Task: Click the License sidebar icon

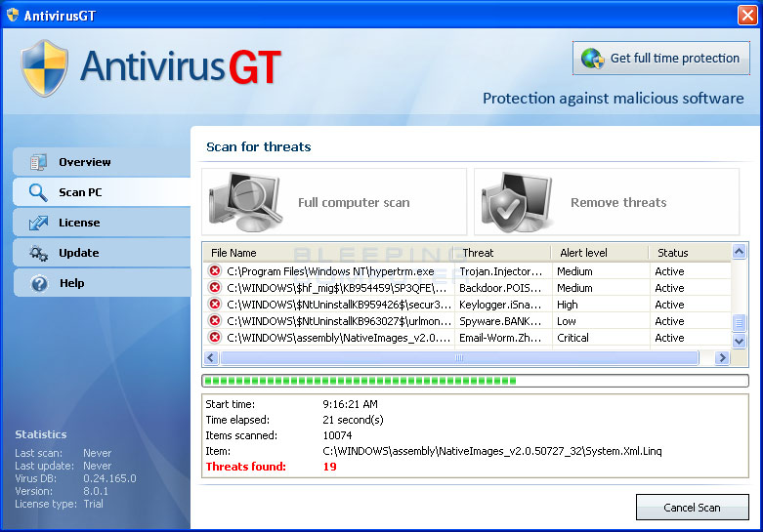Action: pos(39,223)
